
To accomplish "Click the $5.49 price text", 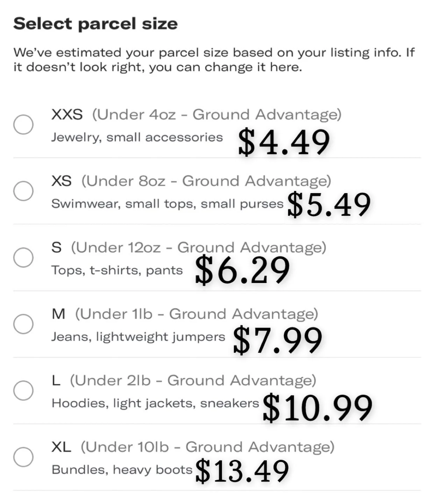I will (329, 205).
